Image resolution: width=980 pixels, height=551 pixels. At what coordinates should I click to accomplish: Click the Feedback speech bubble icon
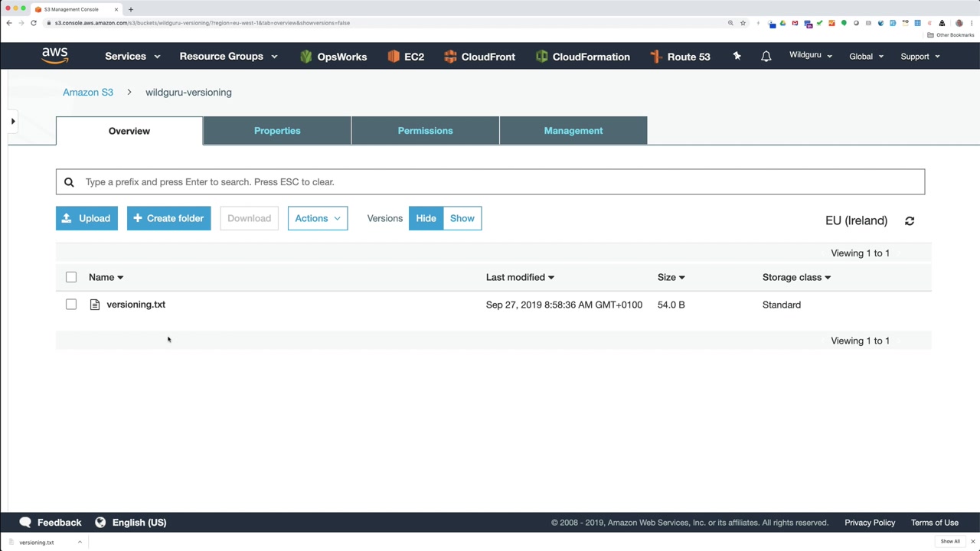point(25,522)
